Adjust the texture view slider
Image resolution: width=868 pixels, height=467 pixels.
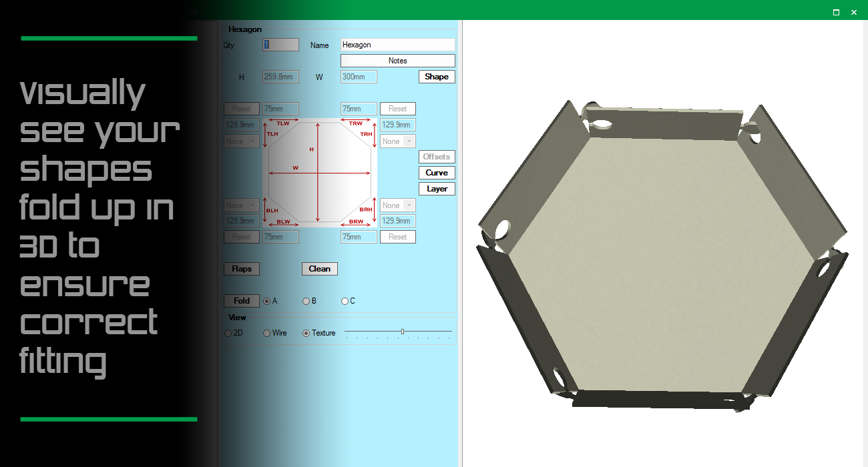(403, 331)
